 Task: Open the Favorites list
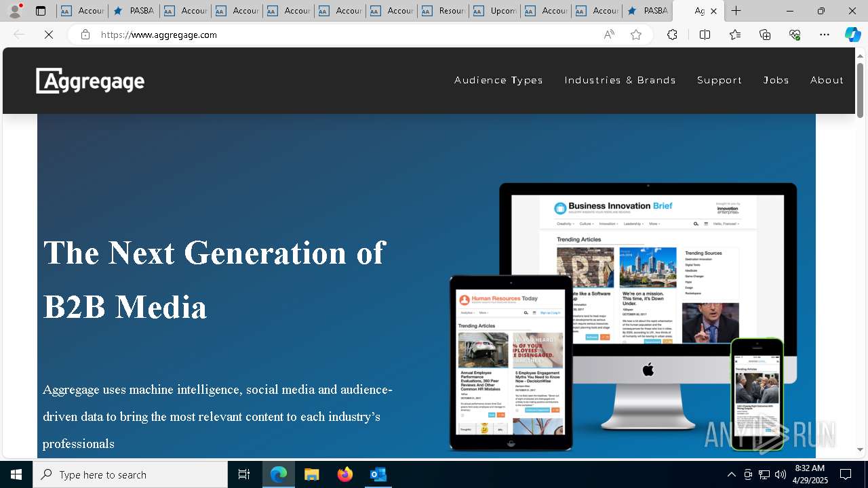[x=735, y=35]
